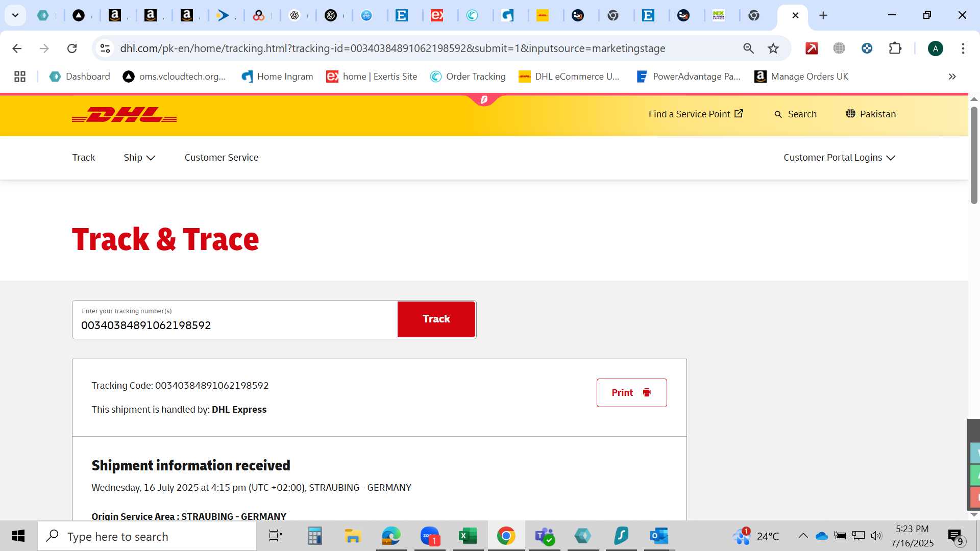Open Customer Service page

[222, 158]
